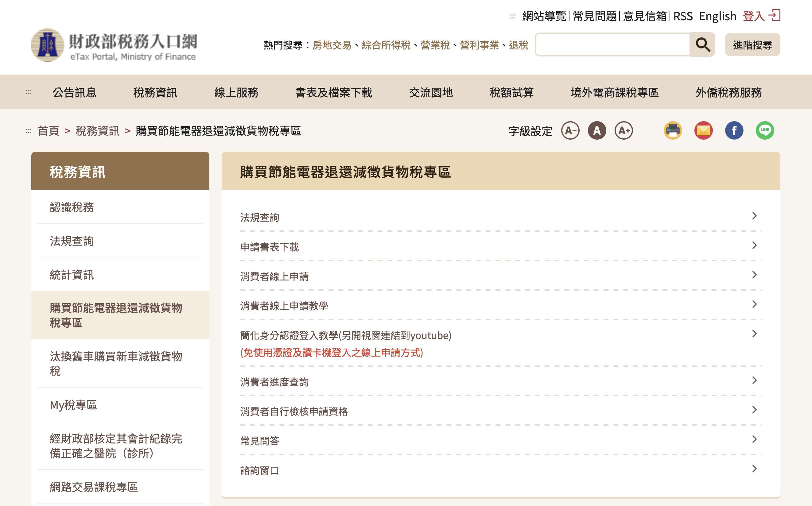Click the search input field
This screenshot has height=506, width=812.
[x=612, y=44]
